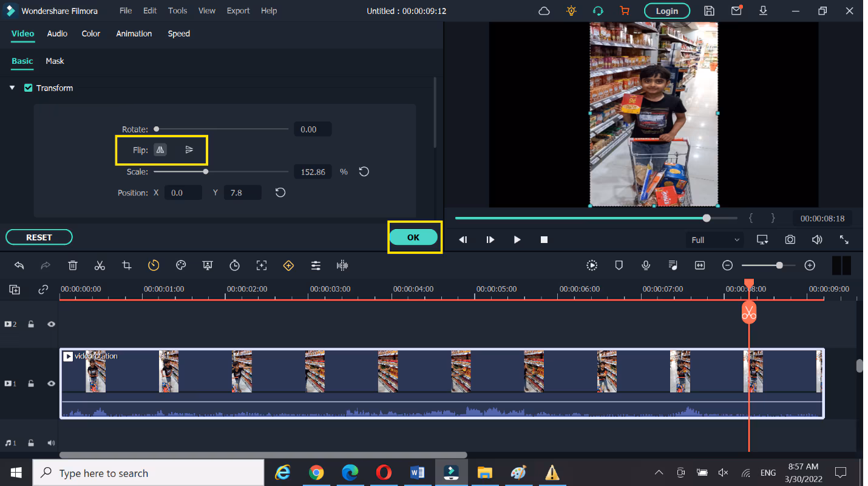Open the Duration stopwatch tool
This screenshot has width=868, height=486.
coord(235,265)
